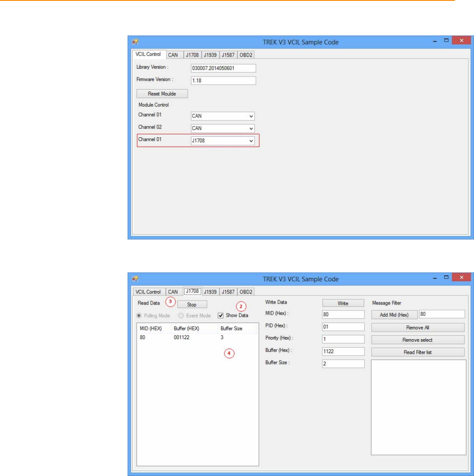Viewport: 474px width, 476px height.
Task: Open OBD2 tab in upper window
Action: click(x=246, y=55)
